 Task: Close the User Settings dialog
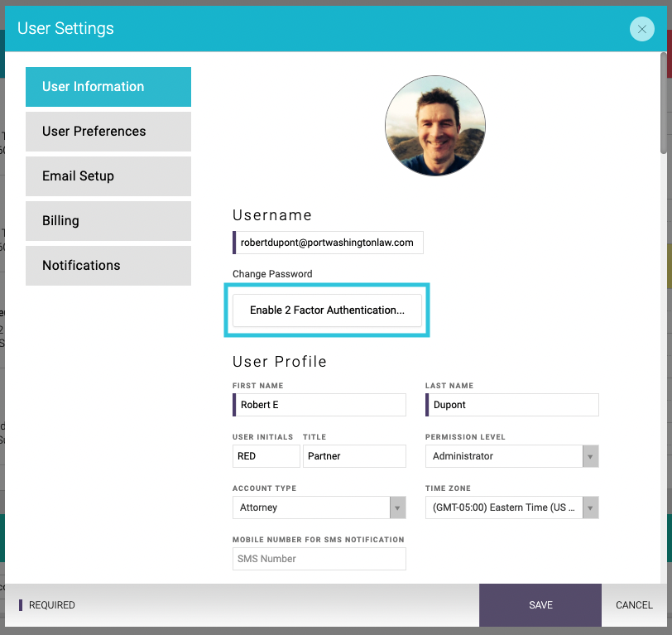(x=641, y=29)
